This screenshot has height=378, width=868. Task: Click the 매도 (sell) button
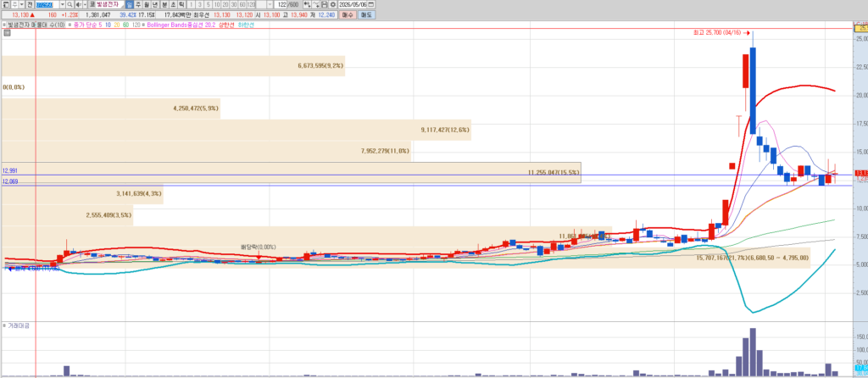pyautogui.click(x=366, y=15)
